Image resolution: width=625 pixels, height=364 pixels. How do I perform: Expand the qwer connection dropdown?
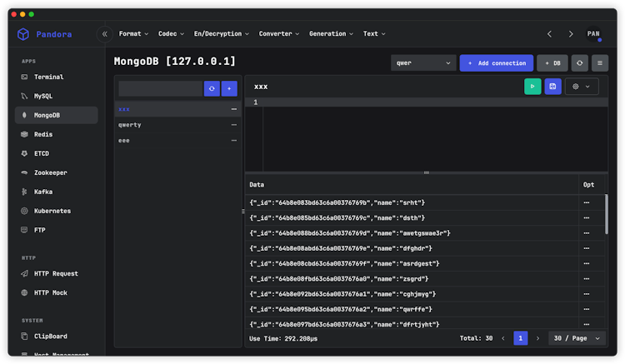coord(423,63)
